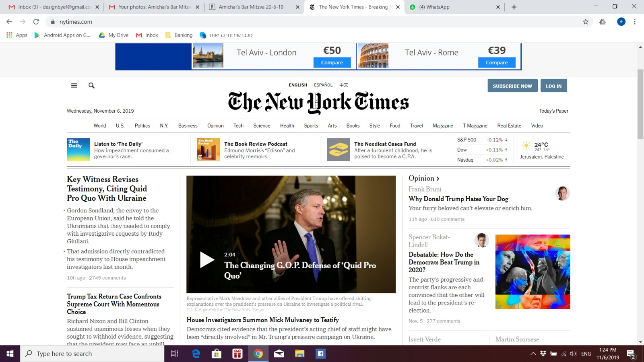Open the NYT hamburger sections menu
The width and height of the screenshot is (644, 362).
[x=74, y=85]
